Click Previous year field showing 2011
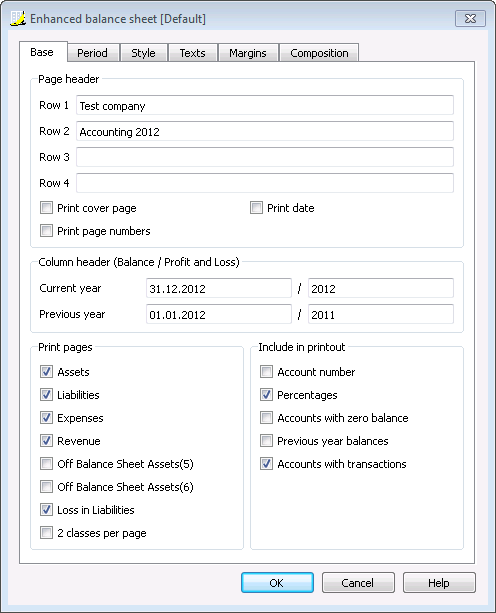The width and height of the screenshot is (496, 613). (381, 314)
